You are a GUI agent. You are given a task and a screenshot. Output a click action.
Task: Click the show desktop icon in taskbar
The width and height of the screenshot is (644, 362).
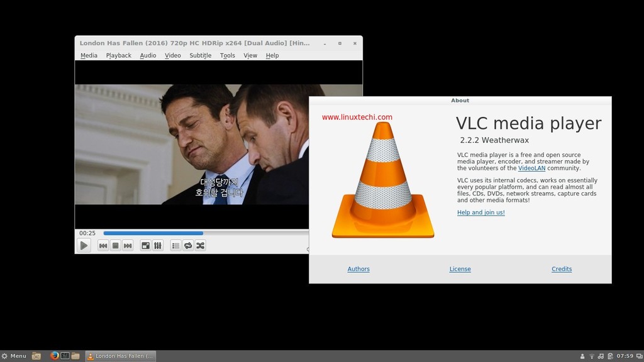tap(36, 356)
